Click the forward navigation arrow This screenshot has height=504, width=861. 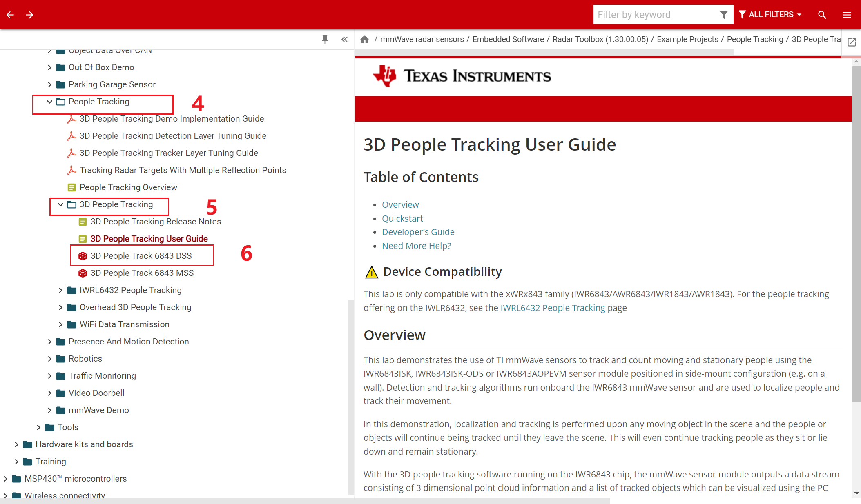(29, 15)
